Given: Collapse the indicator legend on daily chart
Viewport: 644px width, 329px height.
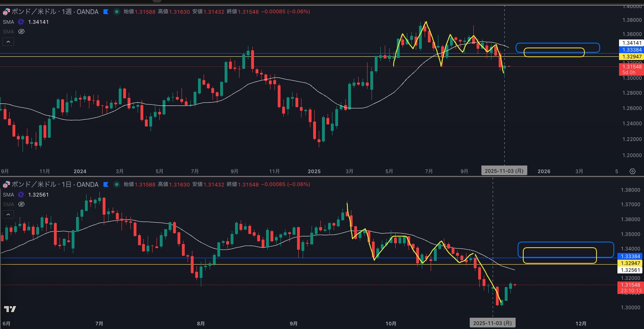Looking at the screenshot, I should pos(8,214).
